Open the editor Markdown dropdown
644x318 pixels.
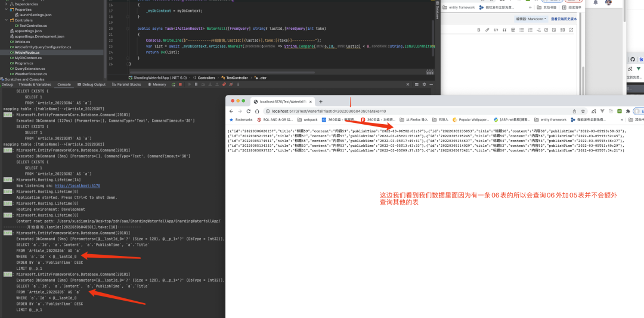(x=530, y=19)
